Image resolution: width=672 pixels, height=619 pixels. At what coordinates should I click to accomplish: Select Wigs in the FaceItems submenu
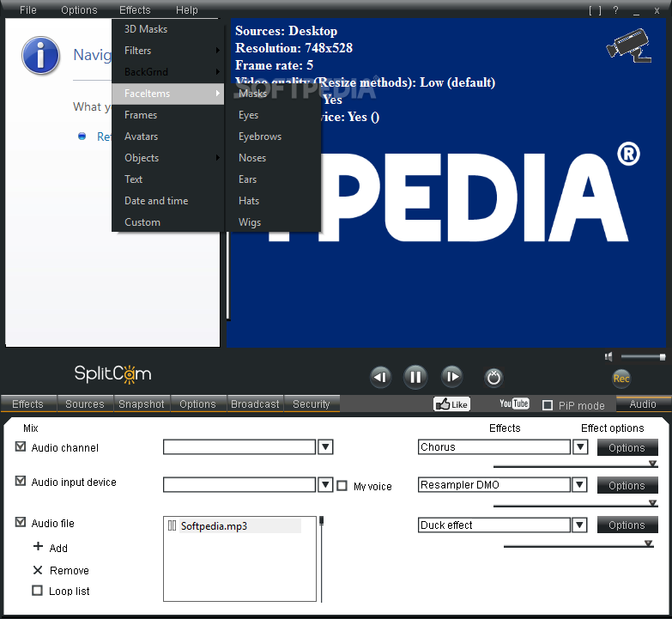click(x=274, y=222)
